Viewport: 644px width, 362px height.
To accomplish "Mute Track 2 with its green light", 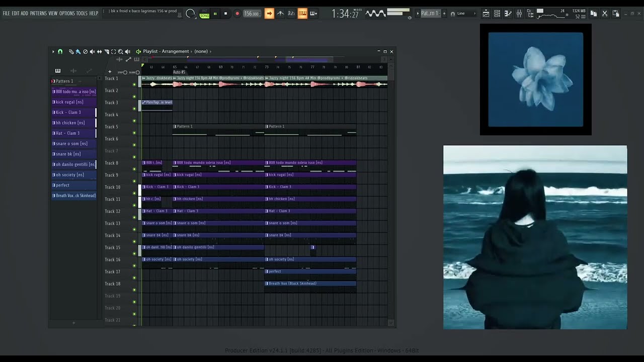I will pyautogui.click(x=134, y=97).
